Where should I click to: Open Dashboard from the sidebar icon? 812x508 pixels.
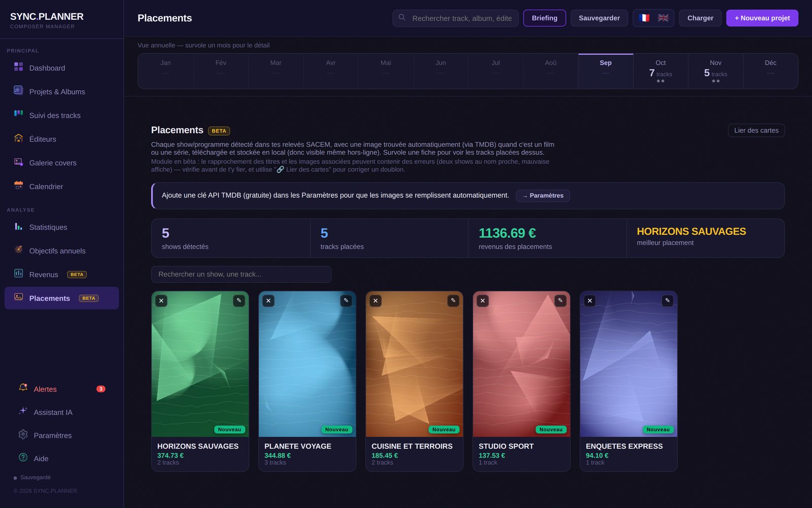[x=18, y=67]
